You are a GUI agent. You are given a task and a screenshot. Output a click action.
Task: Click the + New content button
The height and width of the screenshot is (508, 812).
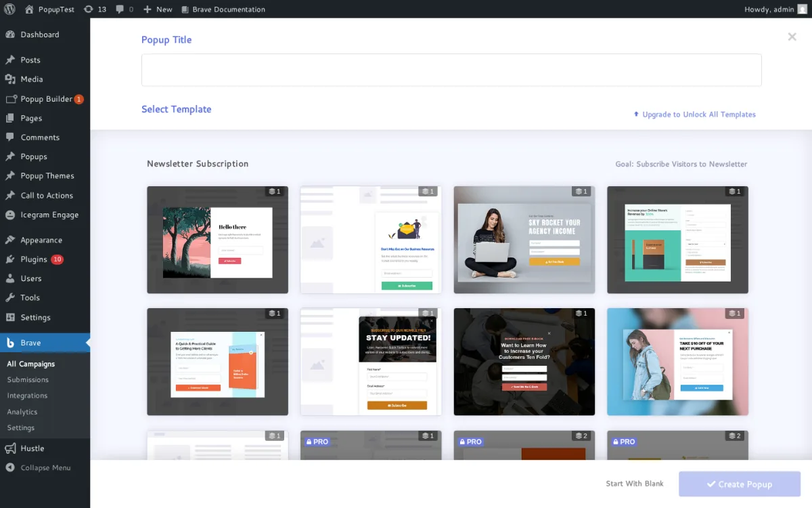[x=158, y=9]
